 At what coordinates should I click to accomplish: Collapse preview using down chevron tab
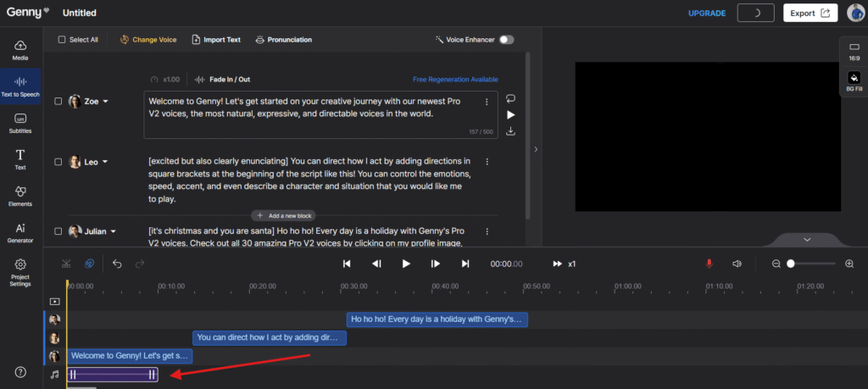[807, 240]
